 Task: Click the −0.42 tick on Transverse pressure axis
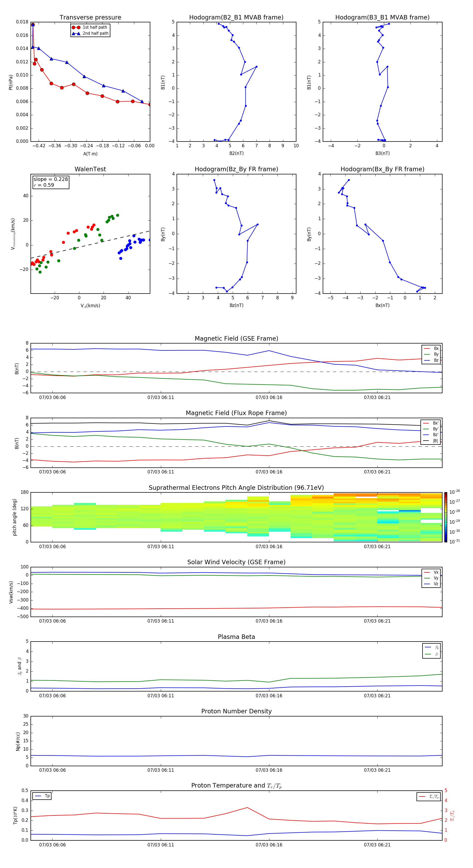[x=39, y=146]
